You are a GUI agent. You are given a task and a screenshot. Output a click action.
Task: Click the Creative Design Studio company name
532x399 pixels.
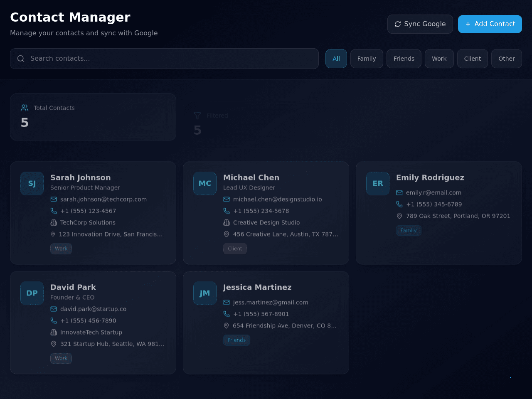(266, 223)
